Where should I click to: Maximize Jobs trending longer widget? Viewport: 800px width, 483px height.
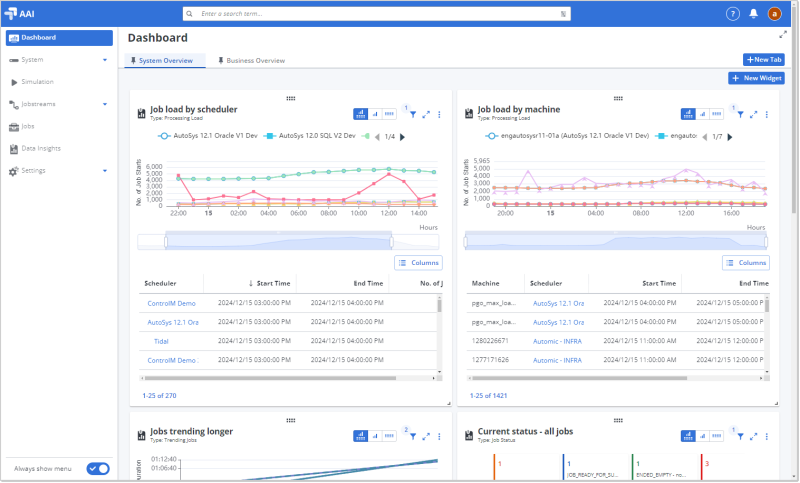coord(426,436)
